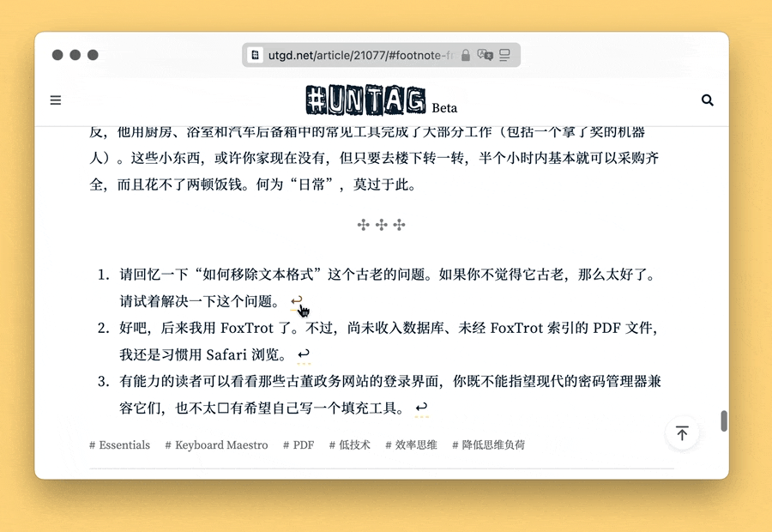Click return arrow of footnote 2

coord(304,354)
